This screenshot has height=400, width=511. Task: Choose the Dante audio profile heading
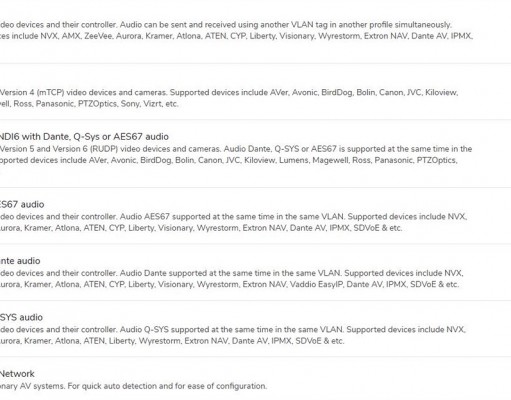tap(20, 261)
